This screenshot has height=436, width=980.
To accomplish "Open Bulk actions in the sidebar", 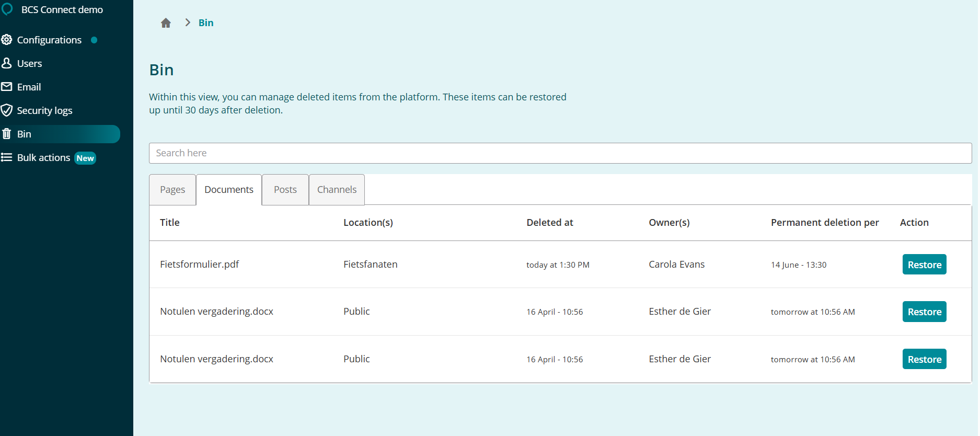I will click(x=43, y=157).
